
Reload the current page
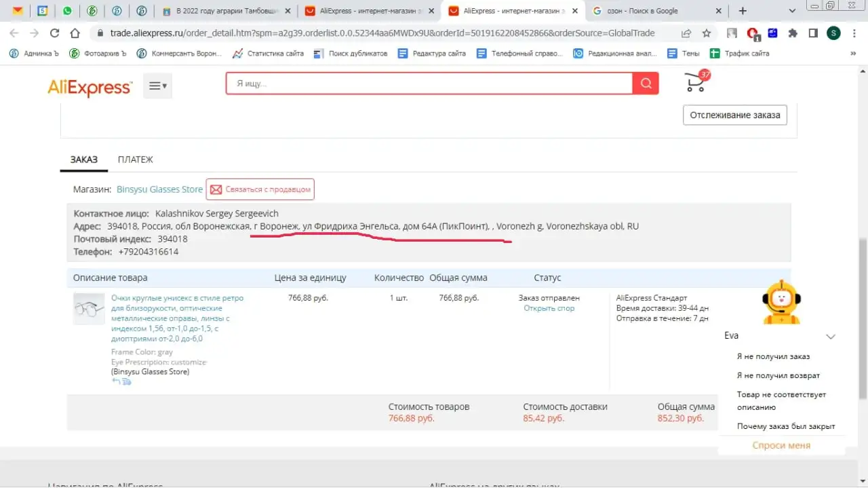[x=55, y=33]
